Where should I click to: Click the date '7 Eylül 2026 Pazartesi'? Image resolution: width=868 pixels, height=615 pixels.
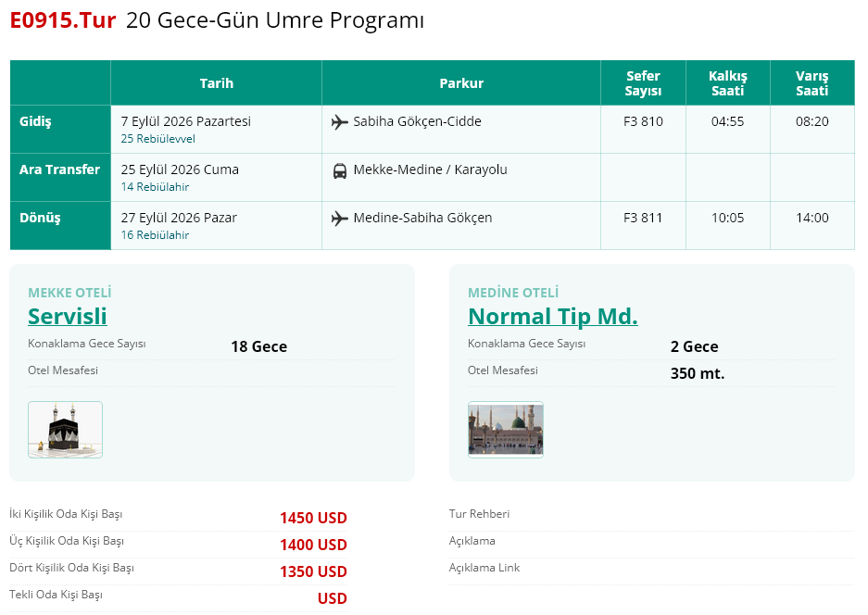tap(186, 121)
